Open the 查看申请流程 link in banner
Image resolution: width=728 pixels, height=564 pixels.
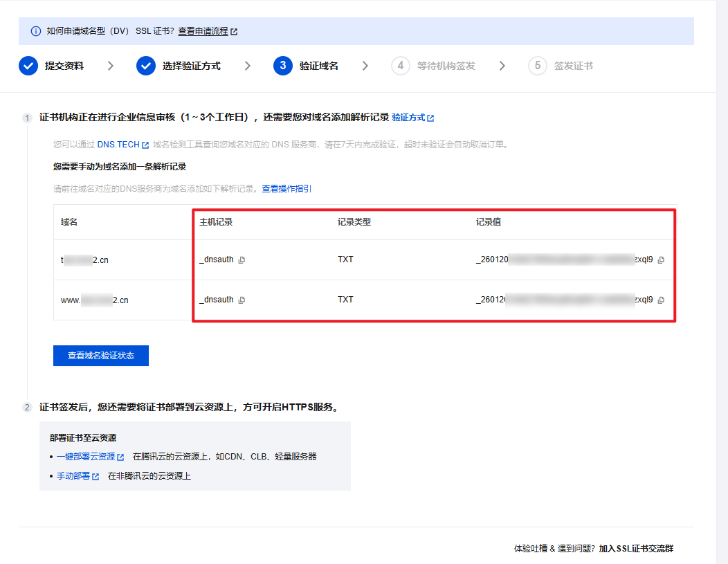[x=203, y=31]
